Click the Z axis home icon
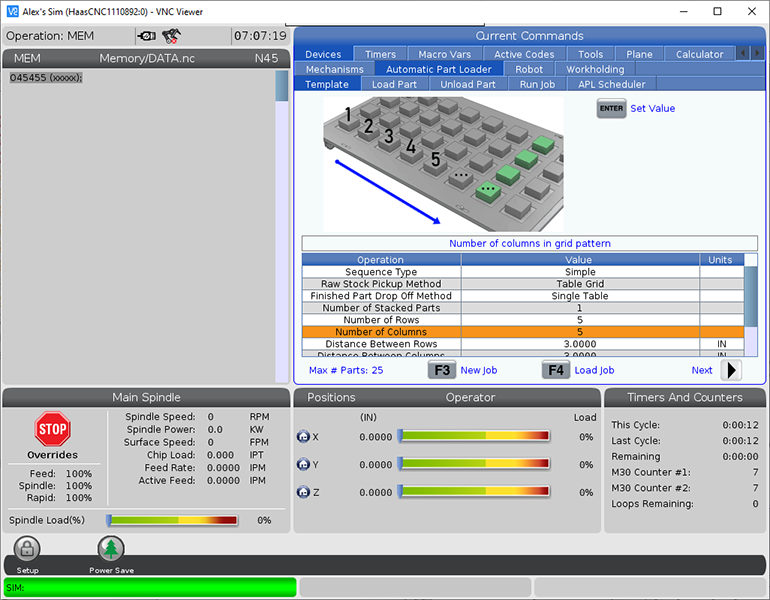The height and width of the screenshot is (600, 770). tap(303, 492)
